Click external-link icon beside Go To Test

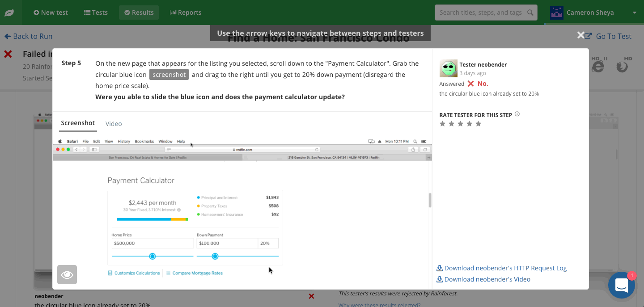pyautogui.click(x=589, y=36)
